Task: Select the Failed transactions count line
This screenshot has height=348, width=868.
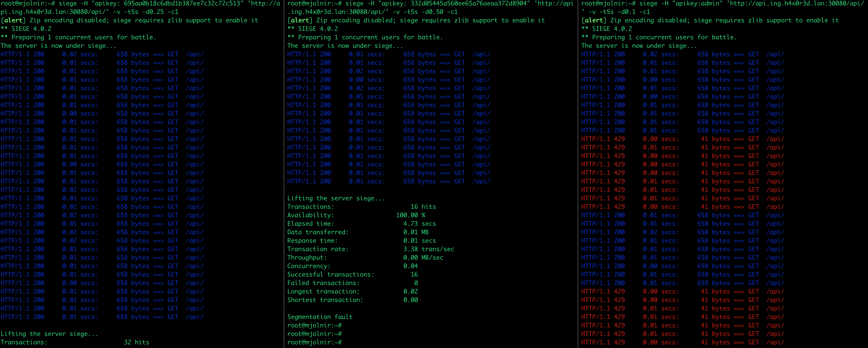Action: (x=352, y=283)
